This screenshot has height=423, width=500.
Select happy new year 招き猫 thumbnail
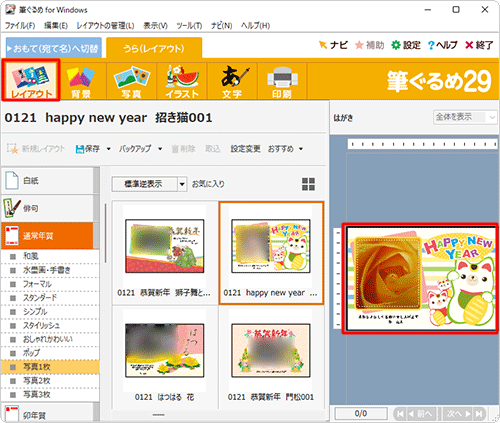tap(271, 253)
